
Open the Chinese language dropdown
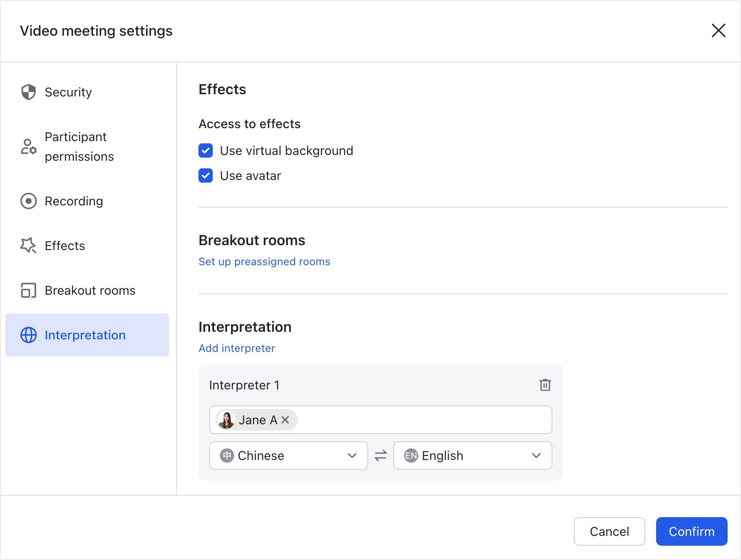click(288, 456)
